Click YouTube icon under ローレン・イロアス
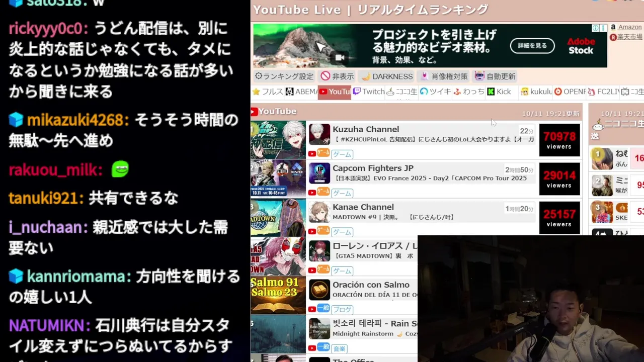The height and width of the screenshot is (362, 644). pos(312,270)
